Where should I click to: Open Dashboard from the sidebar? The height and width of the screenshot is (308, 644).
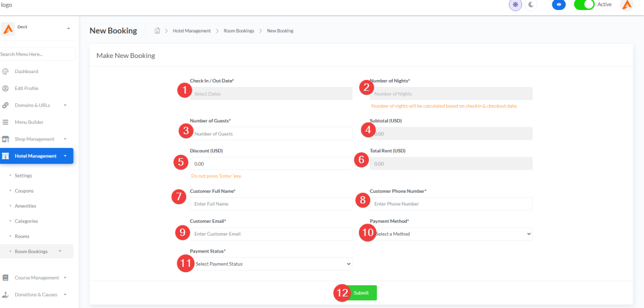click(26, 71)
